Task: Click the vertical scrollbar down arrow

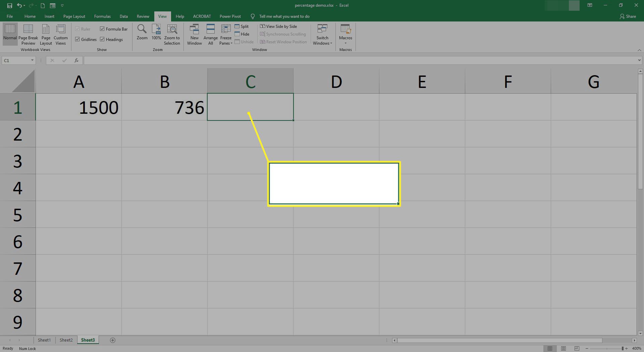Action: click(640, 333)
